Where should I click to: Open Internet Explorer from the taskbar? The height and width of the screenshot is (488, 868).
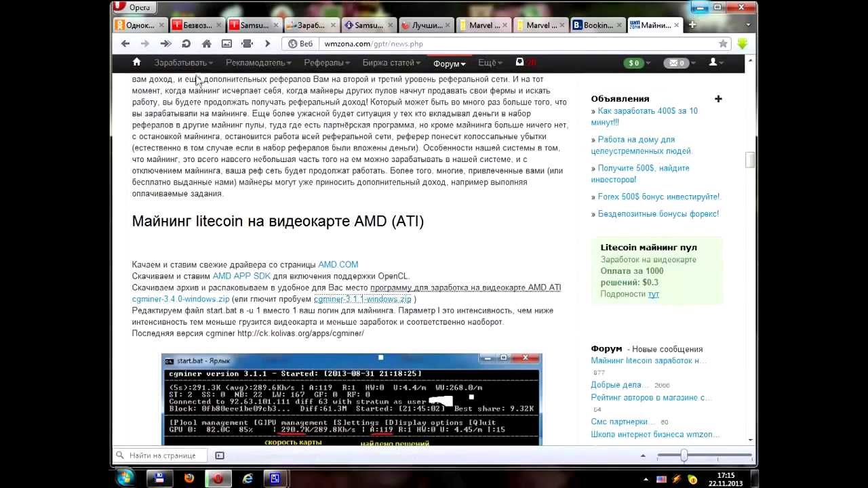pyautogui.click(x=248, y=479)
